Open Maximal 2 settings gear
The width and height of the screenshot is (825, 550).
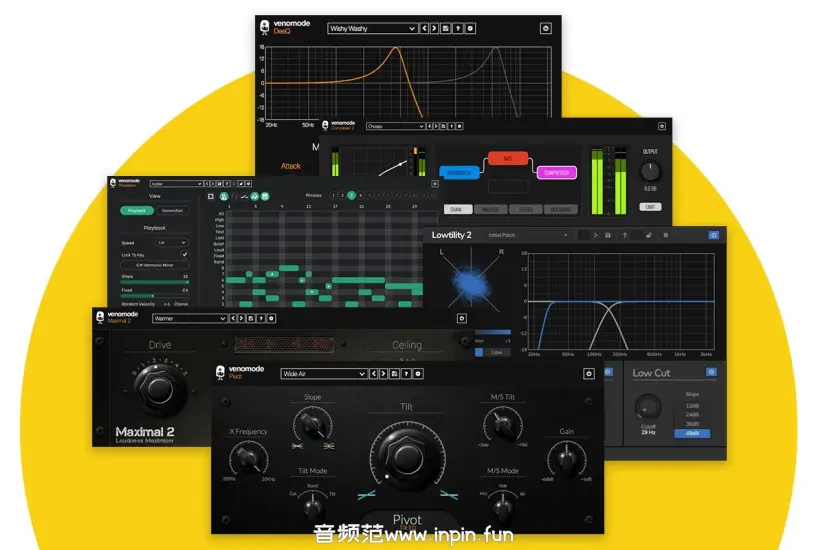click(271, 318)
